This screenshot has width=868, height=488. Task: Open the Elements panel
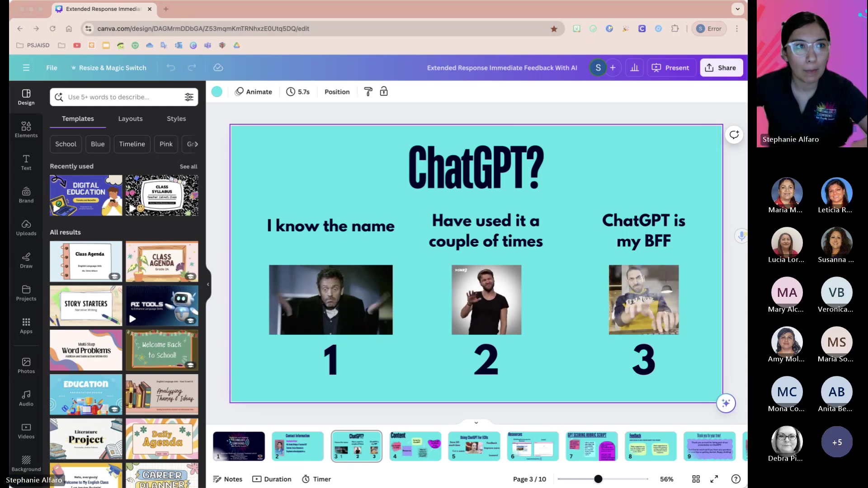click(x=26, y=129)
